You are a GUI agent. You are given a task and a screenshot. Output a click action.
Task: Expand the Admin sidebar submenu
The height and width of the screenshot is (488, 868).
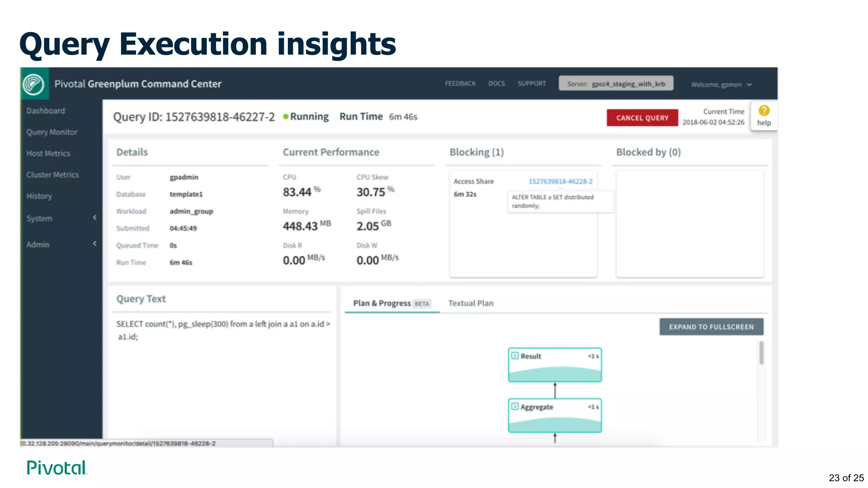click(95, 244)
